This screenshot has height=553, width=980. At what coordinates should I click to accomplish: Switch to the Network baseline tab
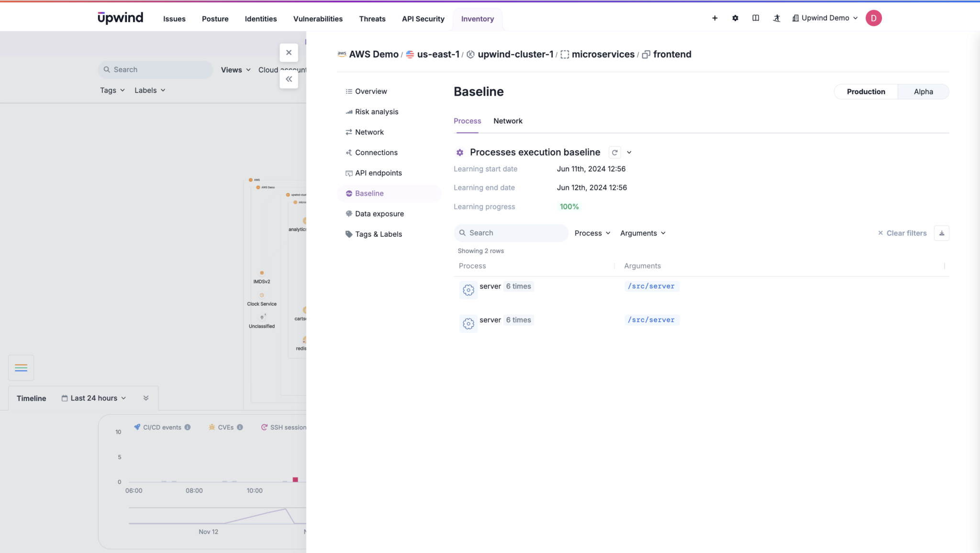click(x=508, y=121)
